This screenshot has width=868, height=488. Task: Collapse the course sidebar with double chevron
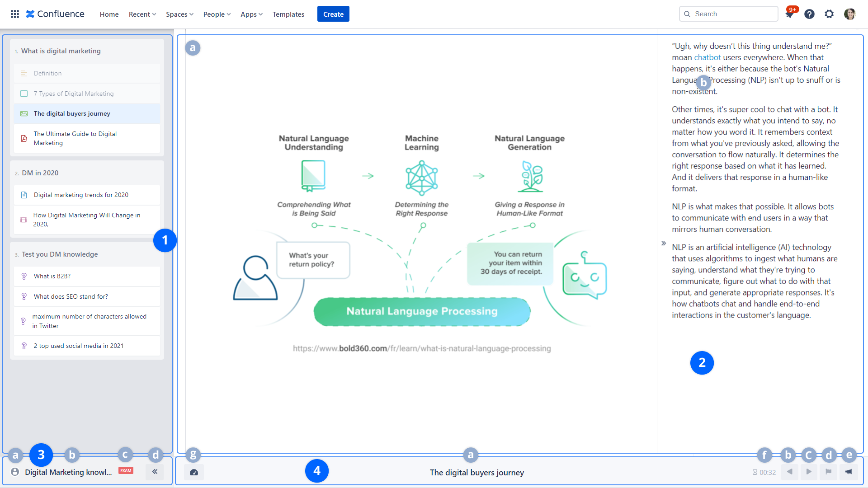tap(155, 472)
